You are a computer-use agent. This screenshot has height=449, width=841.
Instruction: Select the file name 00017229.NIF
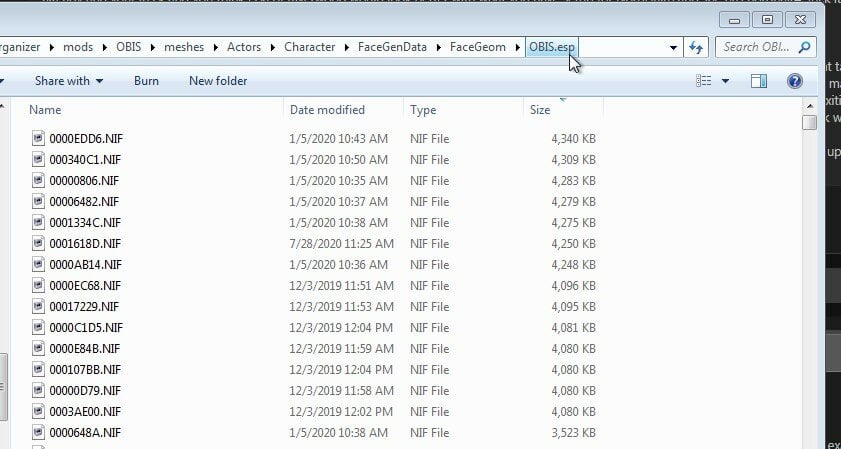(84, 306)
